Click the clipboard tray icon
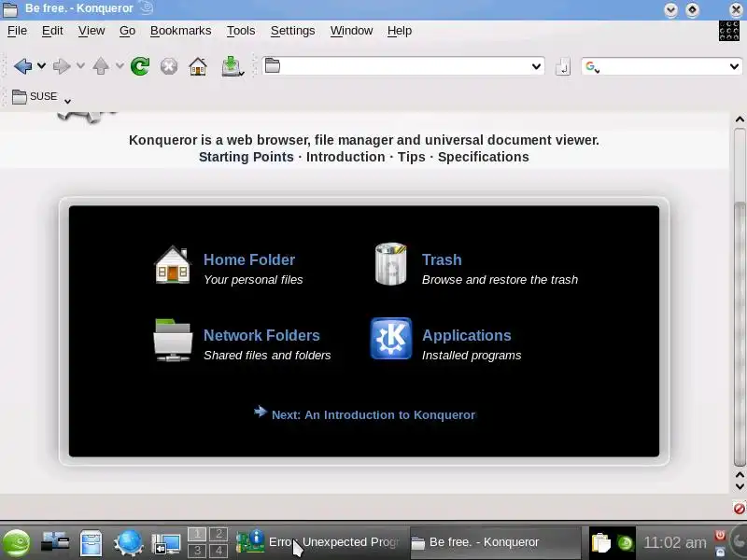The height and width of the screenshot is (560, 747). click(600, 543)
